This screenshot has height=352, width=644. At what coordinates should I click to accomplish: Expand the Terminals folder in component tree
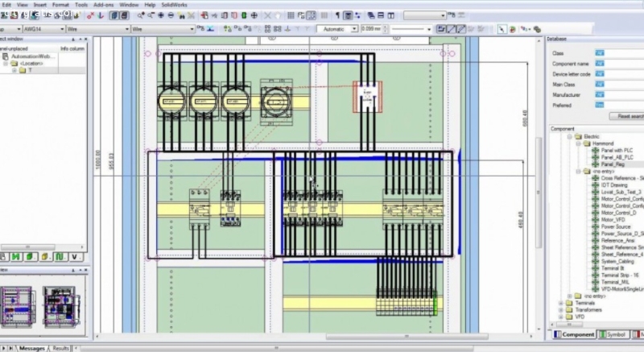pyautogui.click(x=561, y=303)
